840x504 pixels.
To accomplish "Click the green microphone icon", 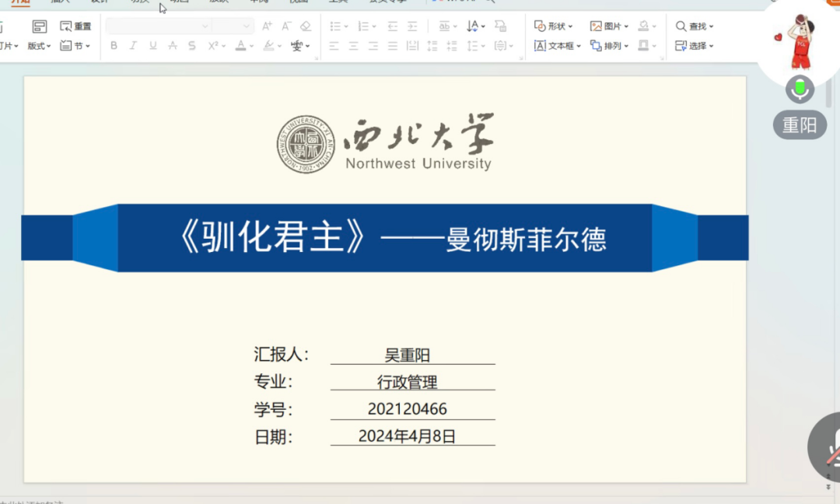I will pos(800,89).
